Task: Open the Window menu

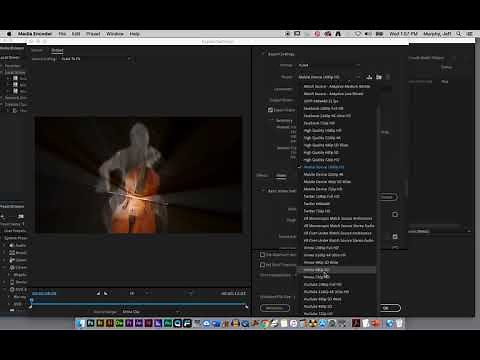Action: tap(115, 34)
